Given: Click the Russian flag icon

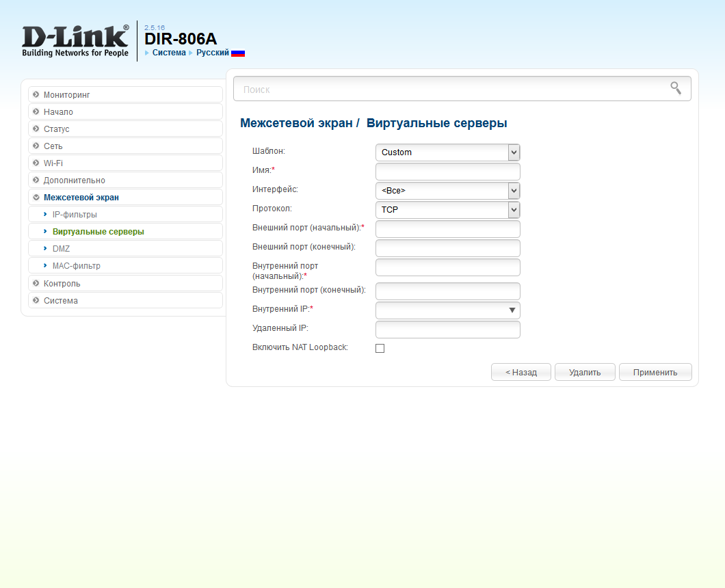Looking at the screenshot, I should pos(237,53).
